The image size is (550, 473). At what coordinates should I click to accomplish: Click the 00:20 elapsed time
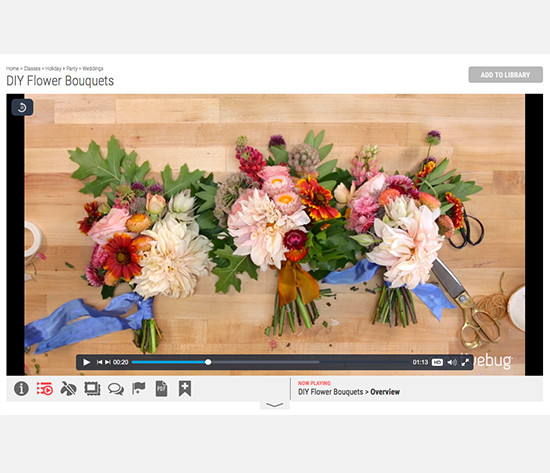pyautogui.click(x=120, y=362)
